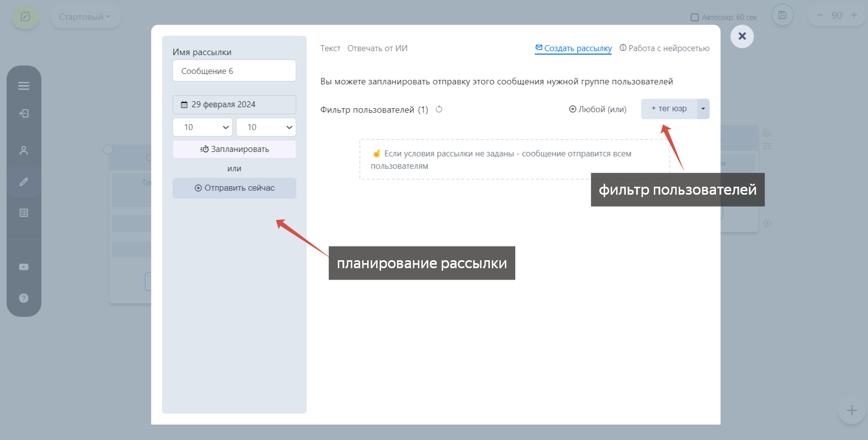Click the exit arrow icon in sidebar
This screenshot has width=868, height=440.
[x=23, y=114]
